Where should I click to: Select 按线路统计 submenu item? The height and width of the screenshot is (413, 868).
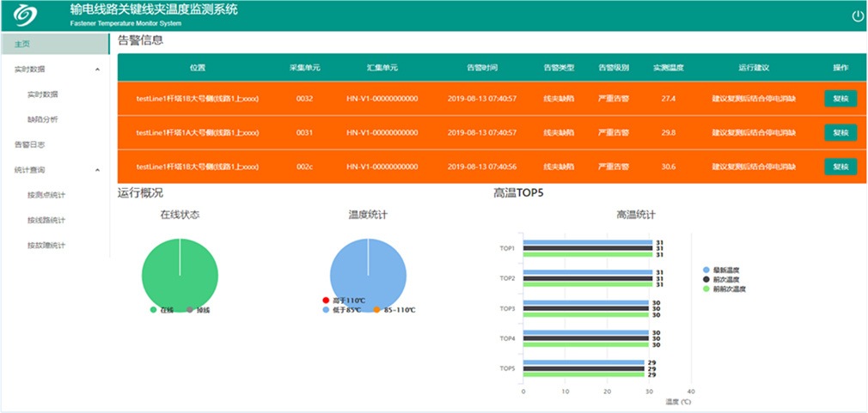[x=46, y=220]
